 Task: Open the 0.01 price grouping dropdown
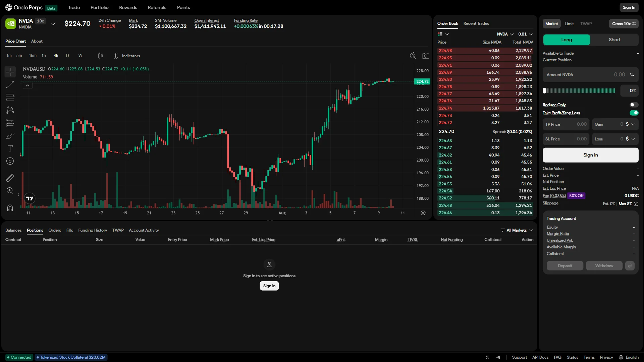tap(525, 34)
